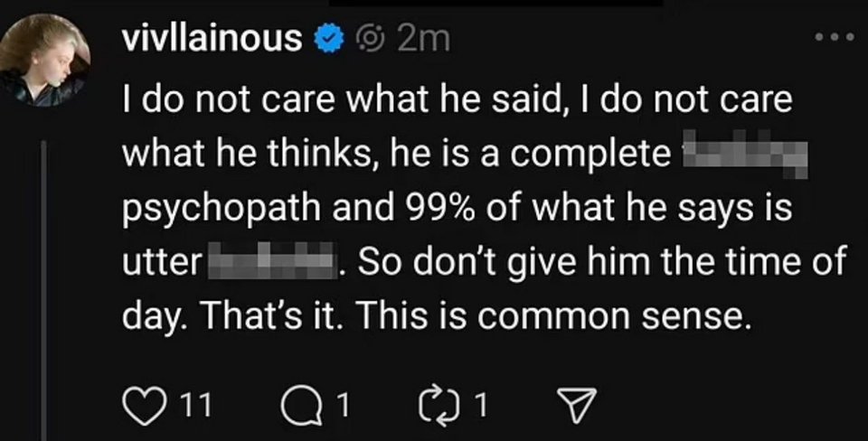Click 'This is common sense.' sentence

pos(554,316)
